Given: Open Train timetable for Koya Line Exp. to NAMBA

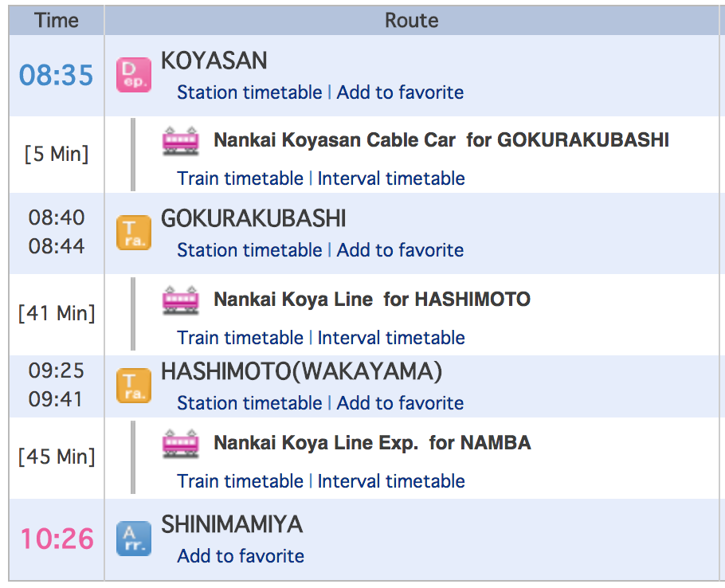Looking at the screenshot, I should pyautogui.click(x=240, y=481).
